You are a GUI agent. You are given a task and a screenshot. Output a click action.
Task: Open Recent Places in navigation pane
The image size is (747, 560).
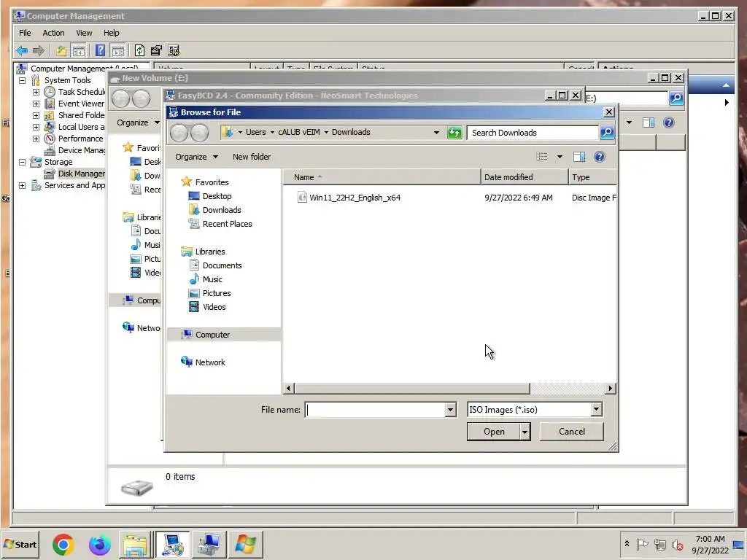click(220, 224)
